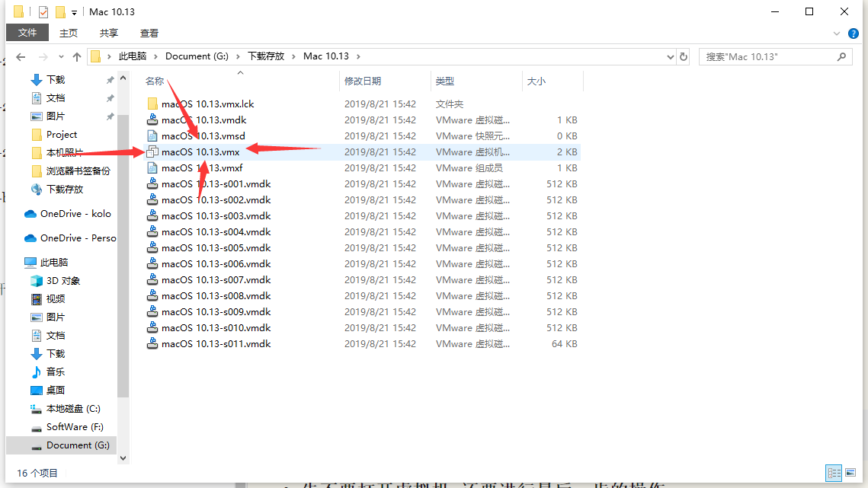This screenshot has width=868, height=488.
Task: Select macOS 10.13-s010.vmdk file
Action: click(216, 329)
